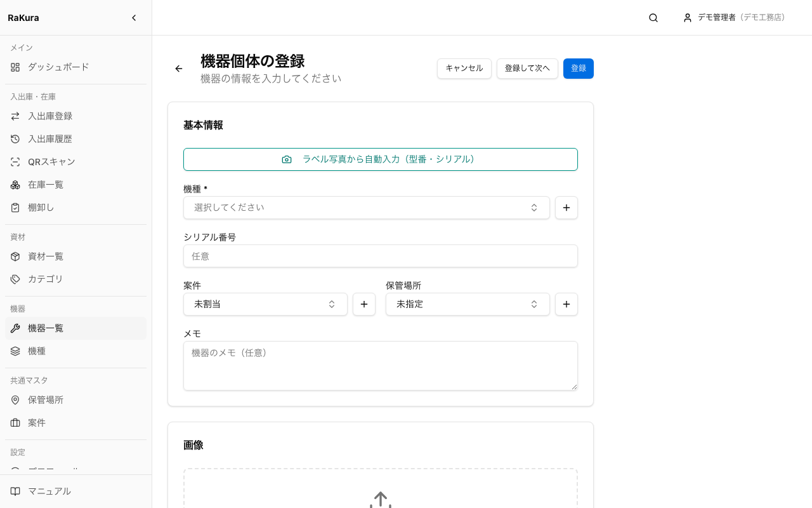Click the カテゴリ tag icon
This screenshot has width=812, height=508.
tap(15, 279)
